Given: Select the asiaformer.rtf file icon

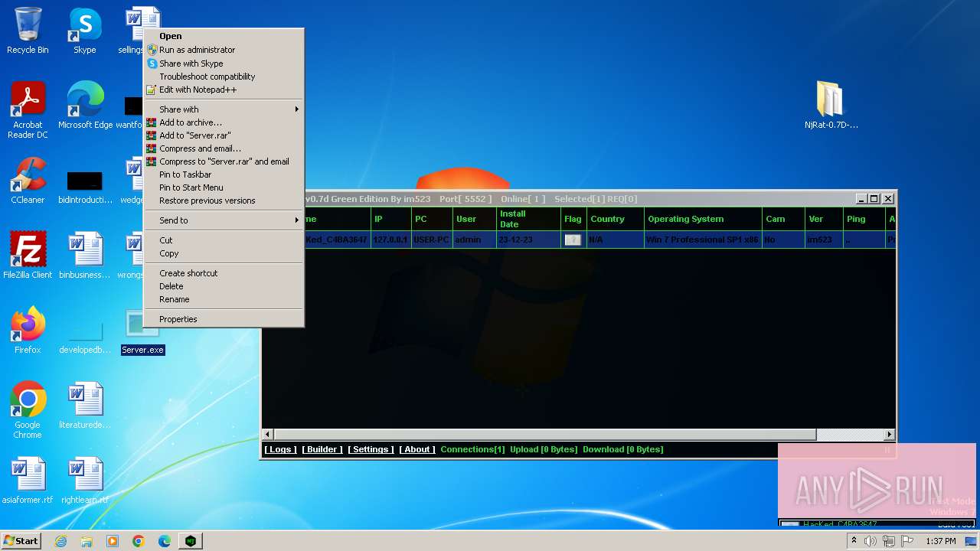Looking at the screenshot, I should pos(28,481).
